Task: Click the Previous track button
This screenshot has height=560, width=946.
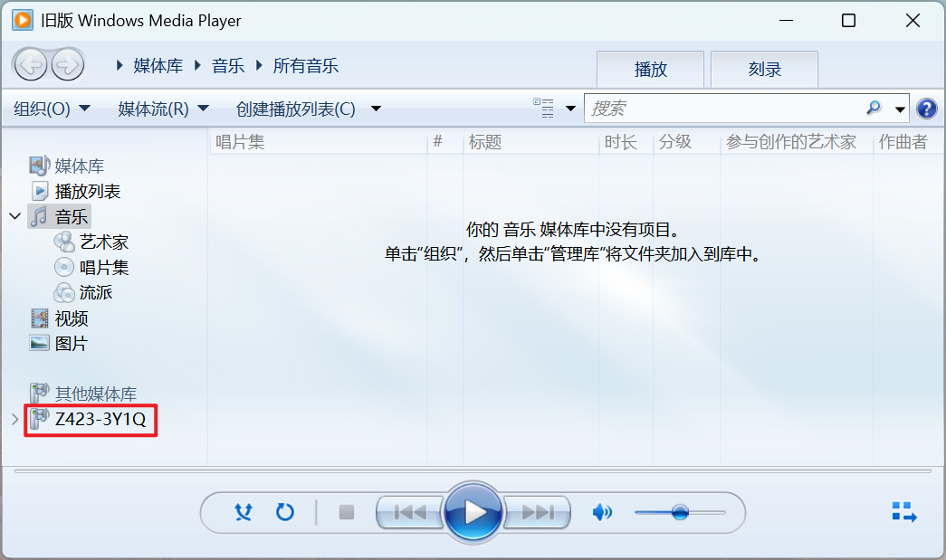Action: 410,512
